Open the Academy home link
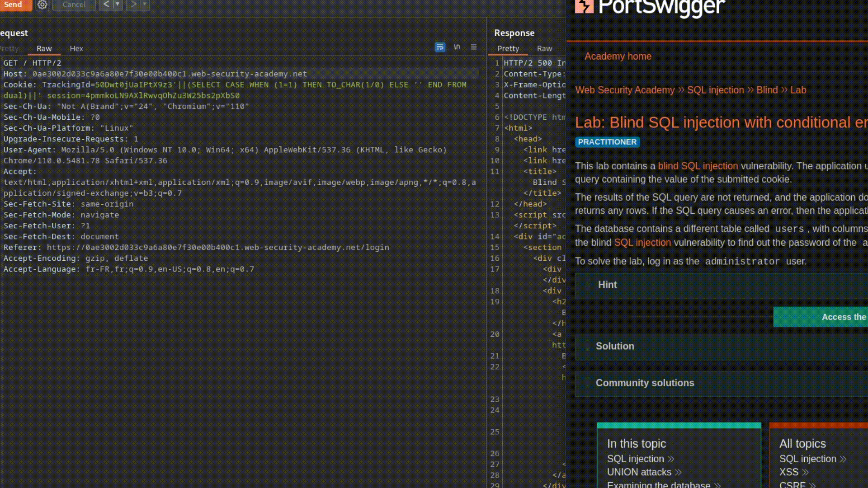 [618, 56]
